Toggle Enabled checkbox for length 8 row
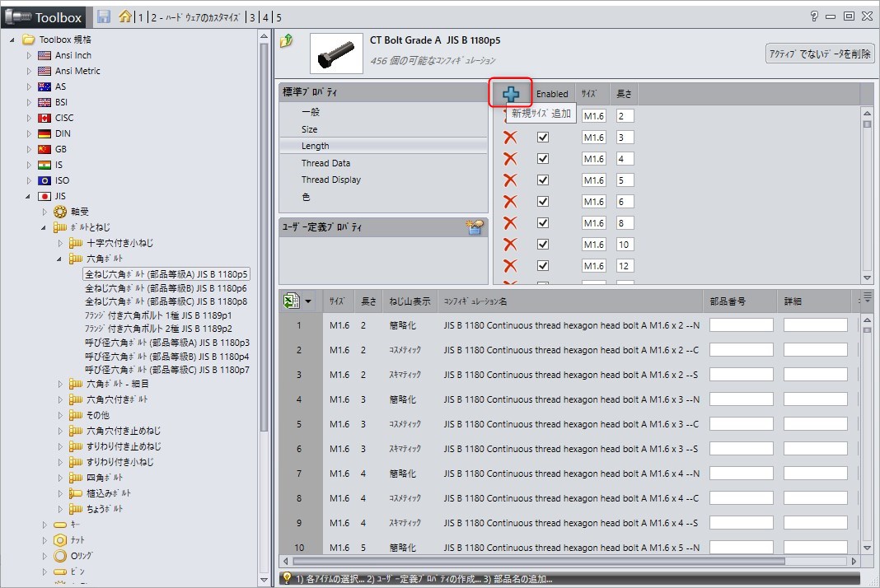The height and width of the screenshot is (588, 880). [542, 223]
